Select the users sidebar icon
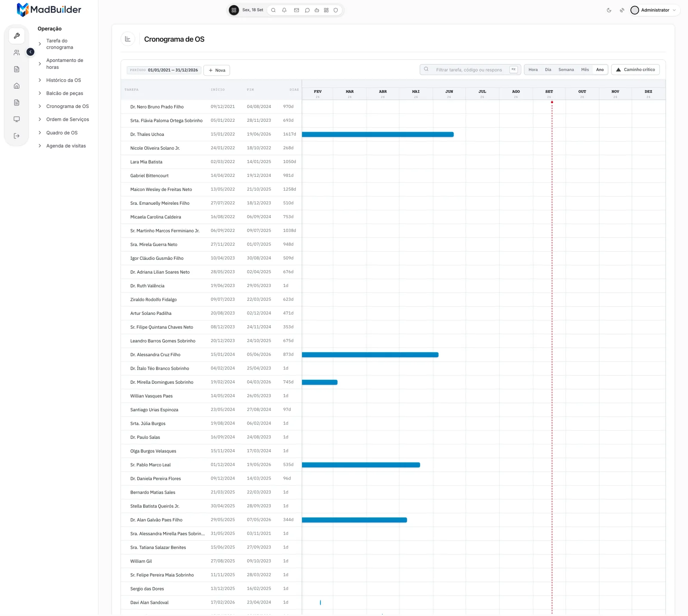 point(17,52)
